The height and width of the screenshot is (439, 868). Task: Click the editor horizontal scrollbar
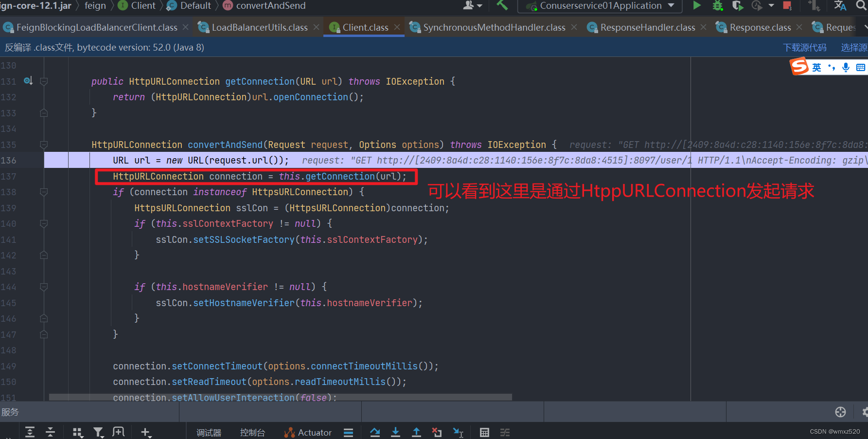[280, 397]
